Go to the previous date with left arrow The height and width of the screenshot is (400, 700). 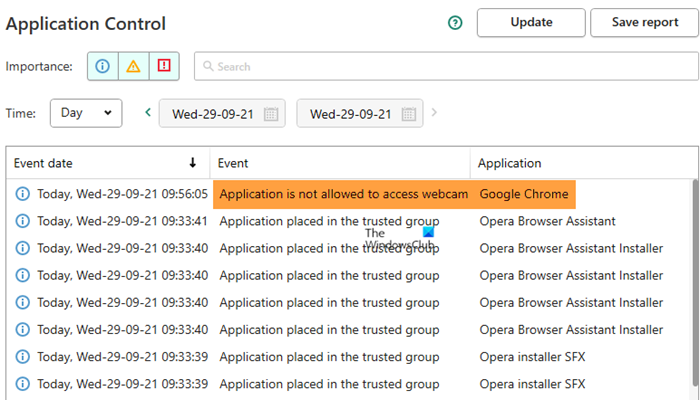pyautogui.click(x=148, y=113)
